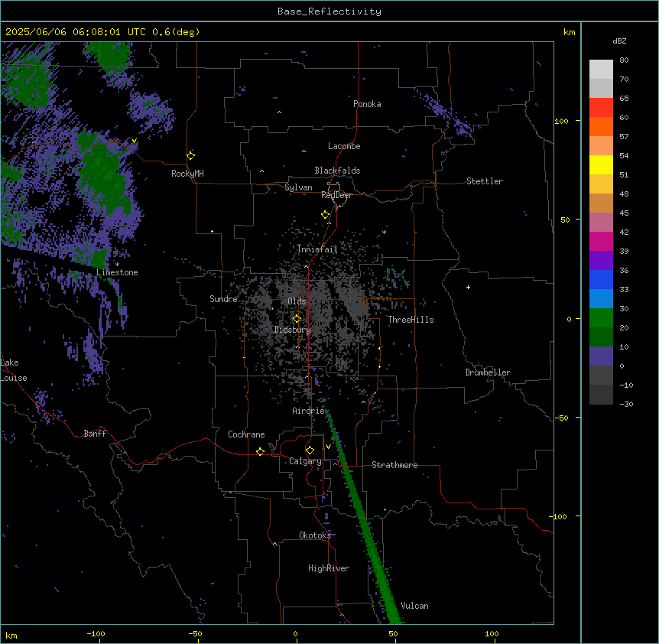Click the 57 value in dBZ legend
This screenshot has width=659, height=644.
[624, 137]
